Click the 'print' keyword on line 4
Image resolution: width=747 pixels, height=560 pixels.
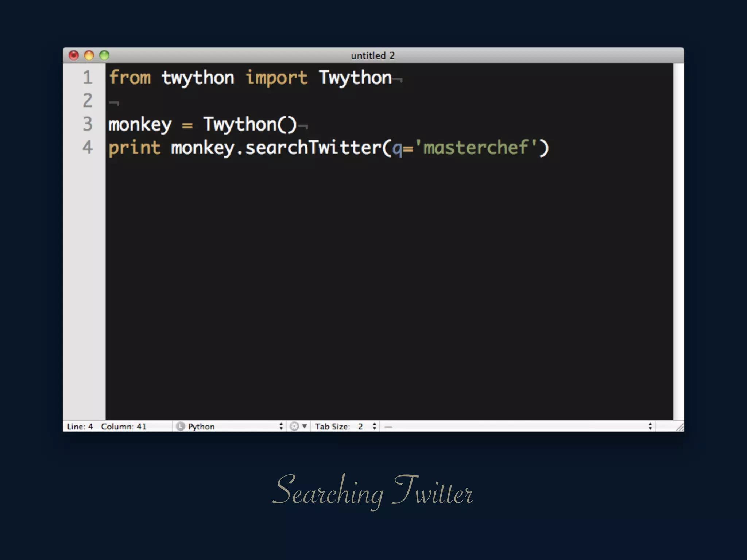[134, 148]
